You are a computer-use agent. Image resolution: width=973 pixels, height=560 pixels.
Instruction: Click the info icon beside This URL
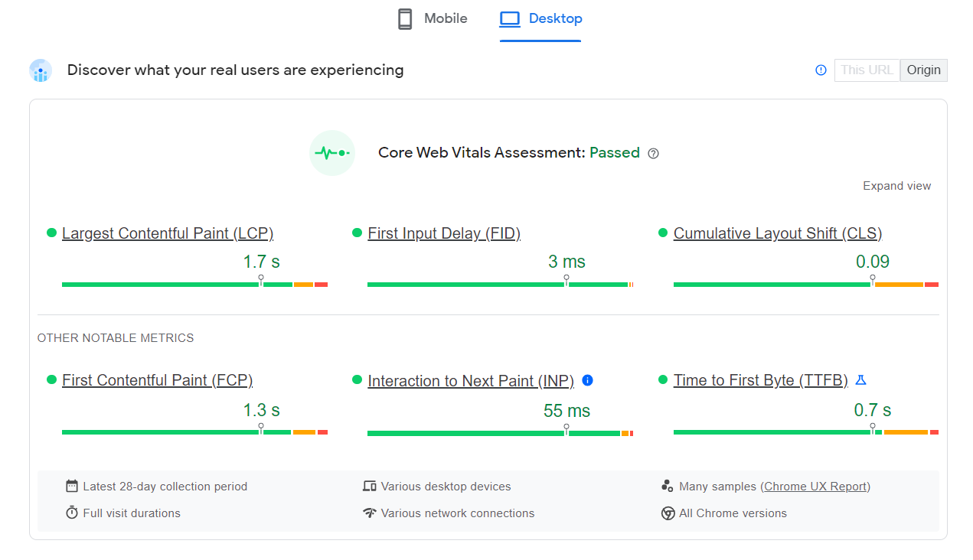click(821, 70)
